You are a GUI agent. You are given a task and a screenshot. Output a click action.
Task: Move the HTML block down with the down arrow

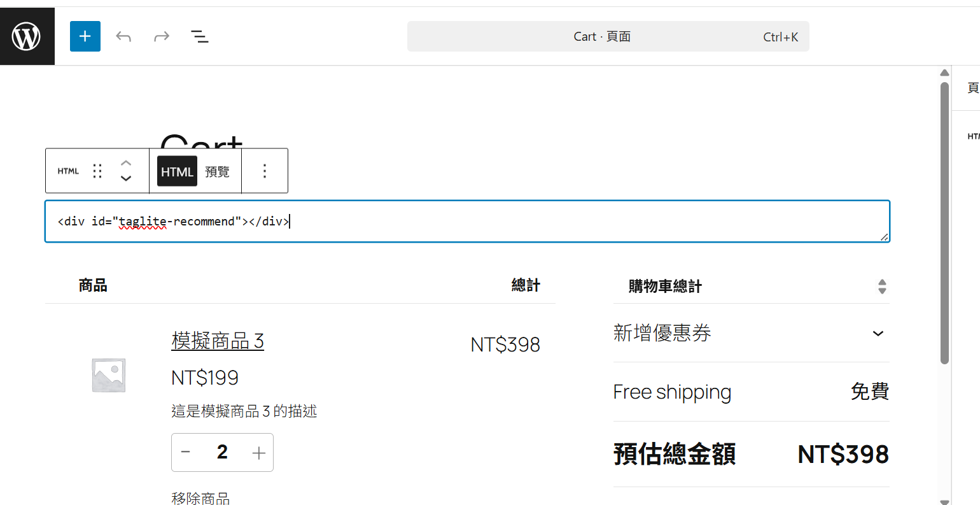click(x=125, y=179)
